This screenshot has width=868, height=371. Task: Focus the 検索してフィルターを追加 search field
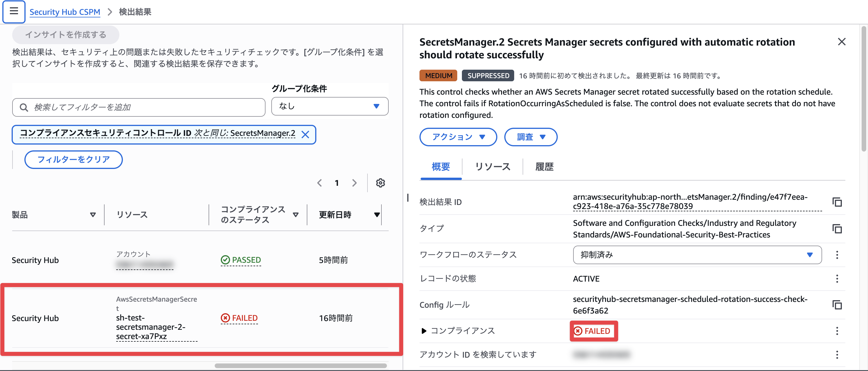139,107
